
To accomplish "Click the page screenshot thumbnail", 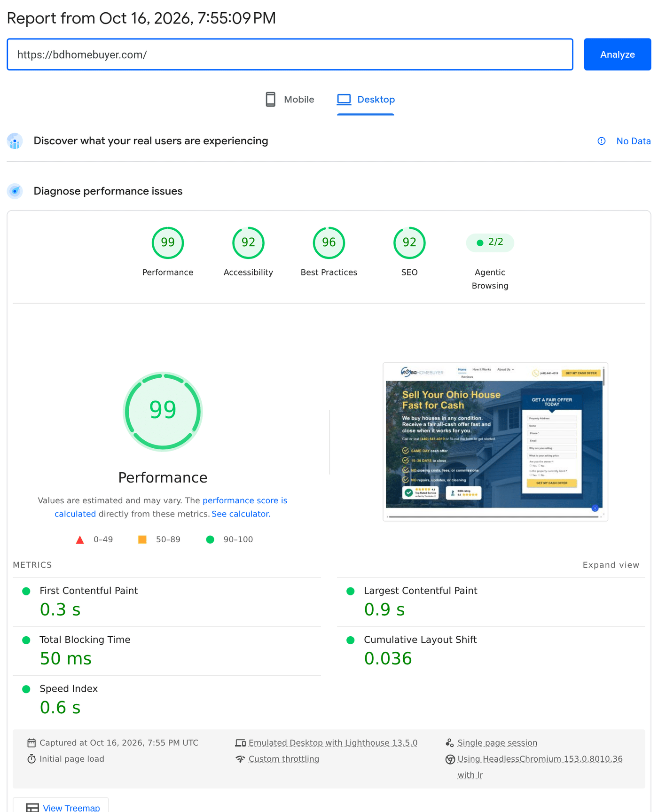I will click(x=495, y=442).
